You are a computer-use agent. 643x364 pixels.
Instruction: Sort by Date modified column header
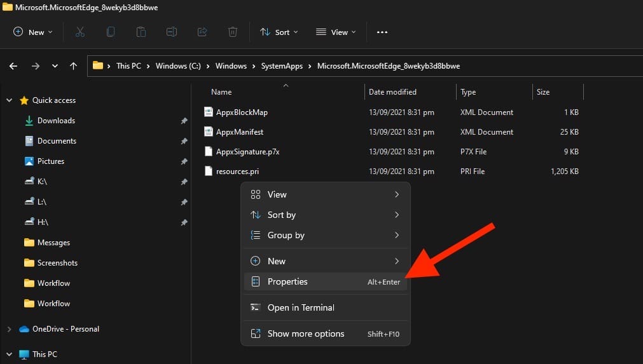pos(392,92)
